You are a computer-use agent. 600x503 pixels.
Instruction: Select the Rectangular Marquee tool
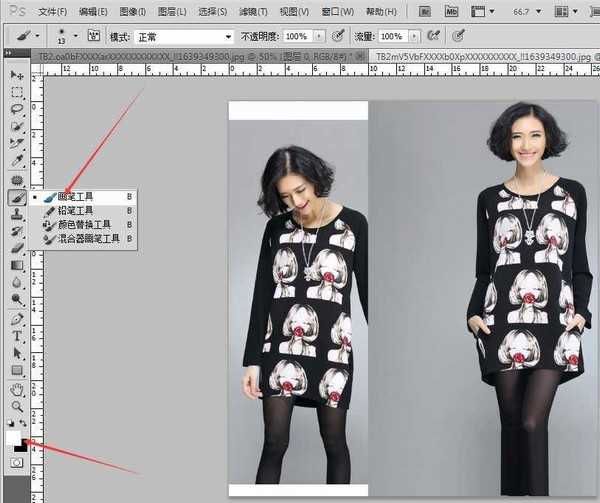pos(17,92)
